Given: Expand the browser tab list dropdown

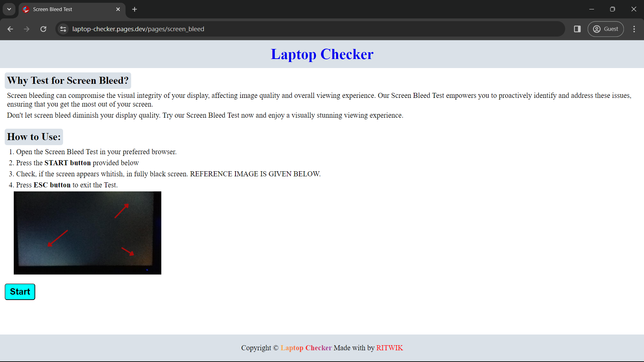Looking at the screenshot, I should tap(9, 9).
